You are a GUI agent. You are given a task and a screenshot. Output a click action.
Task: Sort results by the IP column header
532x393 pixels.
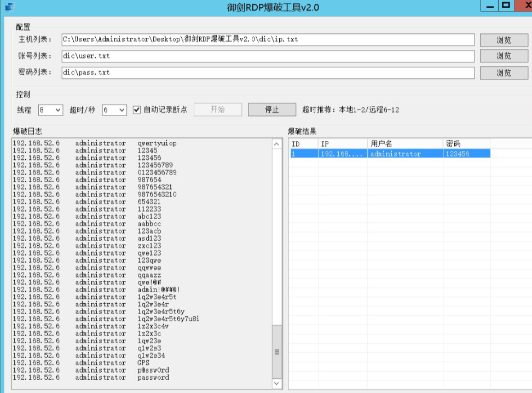(343, 144)
